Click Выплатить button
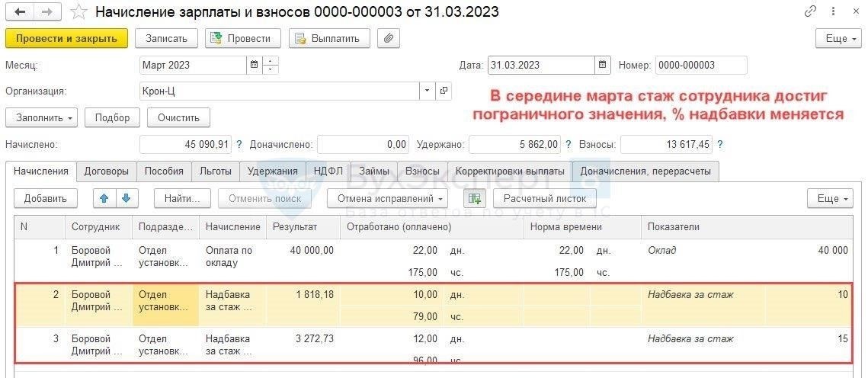The width and height of the screenshot is (868, 378). click(x=328, y=38)
